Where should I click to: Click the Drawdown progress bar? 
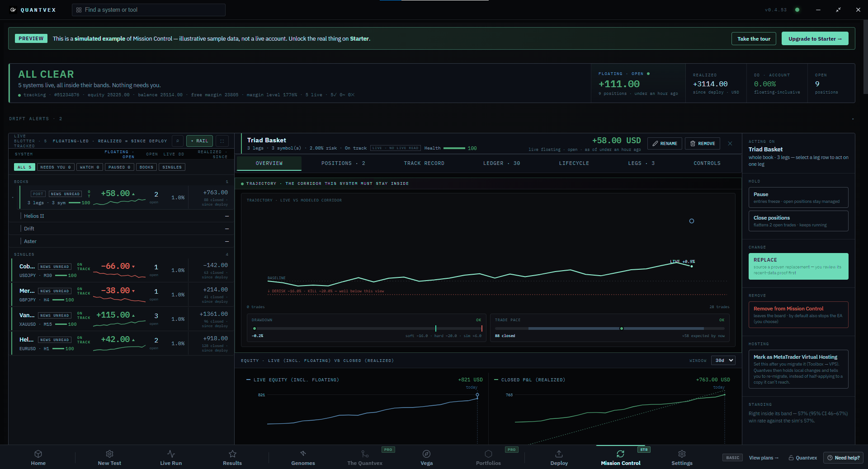pos(368,328)
